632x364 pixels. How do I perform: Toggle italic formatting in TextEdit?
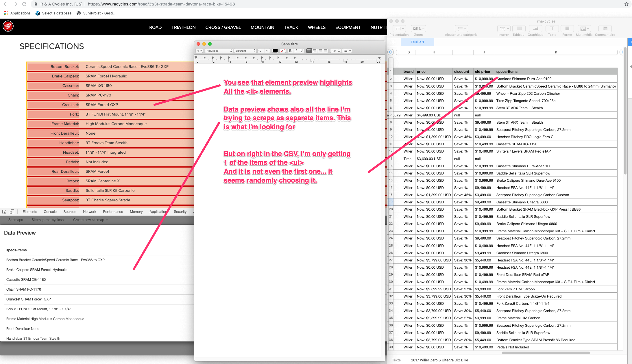[296, 51]
